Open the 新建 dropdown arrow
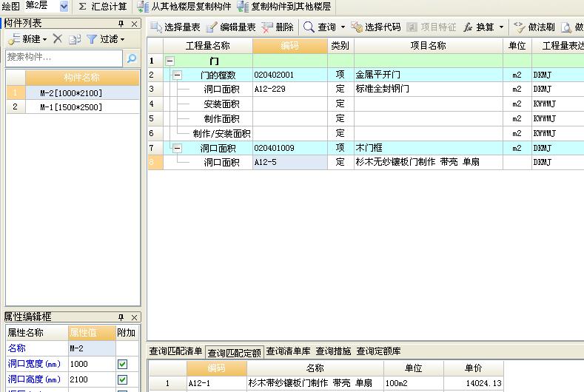The width and height of the screenshot is (584, 392). [44, 39]
